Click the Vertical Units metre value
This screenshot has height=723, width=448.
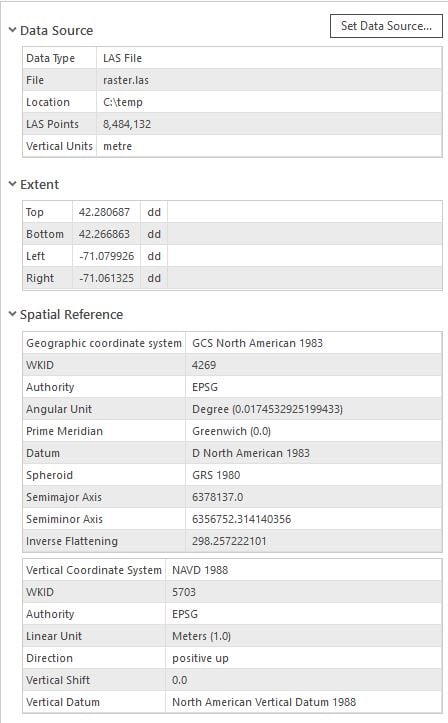pyautogui.click(x=117, y=146)
